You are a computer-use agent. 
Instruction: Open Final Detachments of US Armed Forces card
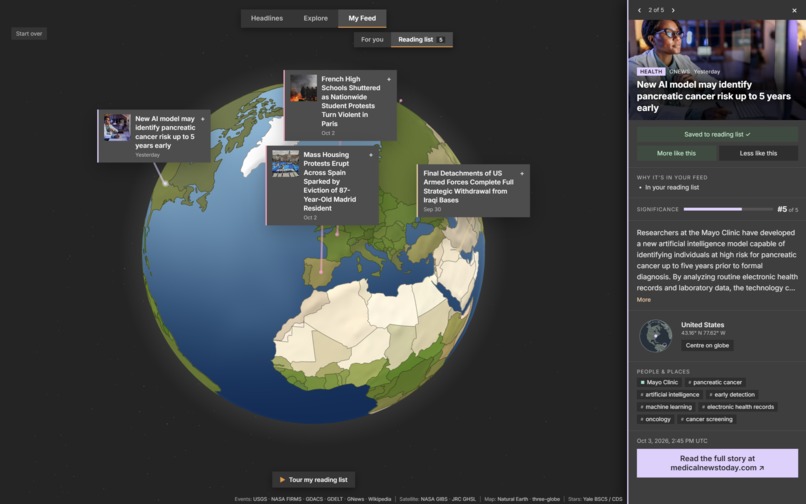[473, 191]
